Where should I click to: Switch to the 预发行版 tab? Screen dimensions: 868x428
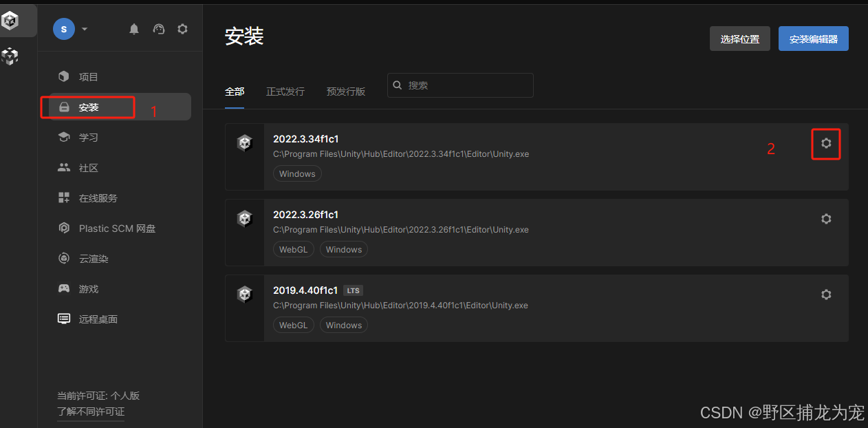click(x=346, y=92)
